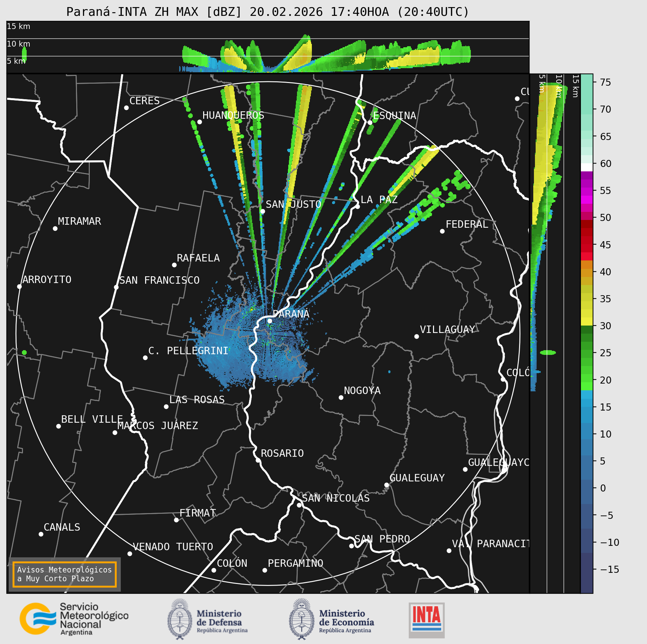Click the RAFAELA label
Screen dimensions: 647x644
(x=198, y=258)
